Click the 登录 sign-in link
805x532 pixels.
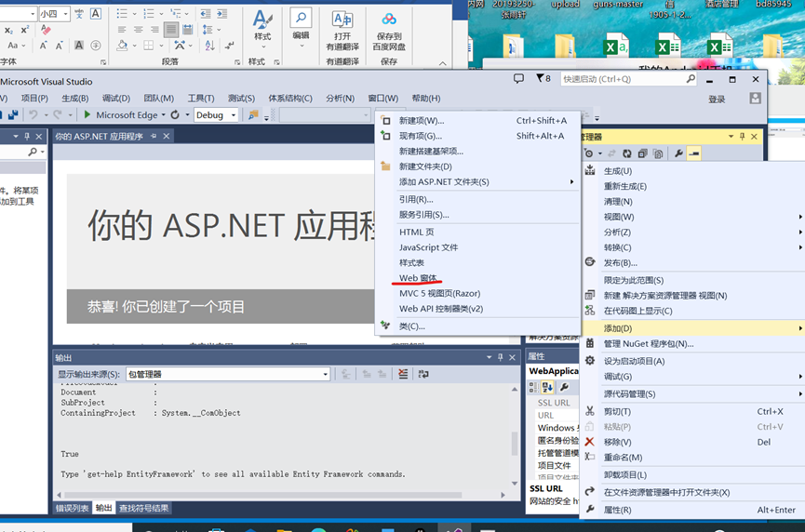[x=717, y=99]
